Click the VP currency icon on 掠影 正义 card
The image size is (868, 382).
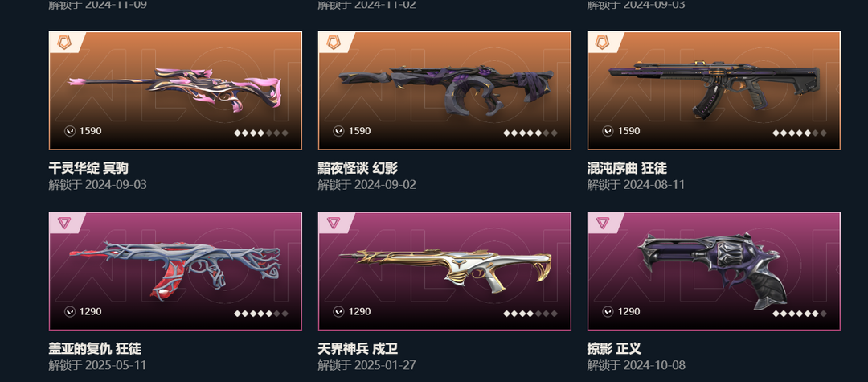click(x=608, y=312)
